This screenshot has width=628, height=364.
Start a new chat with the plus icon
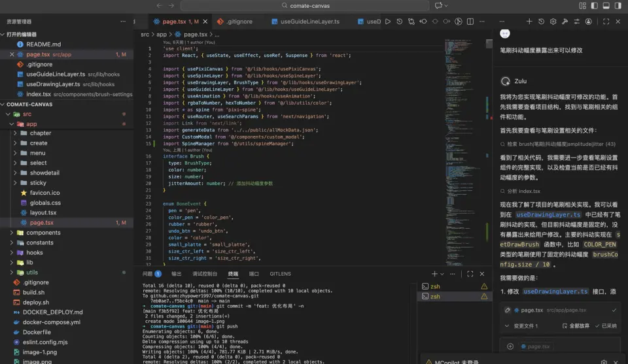[529, 22]
